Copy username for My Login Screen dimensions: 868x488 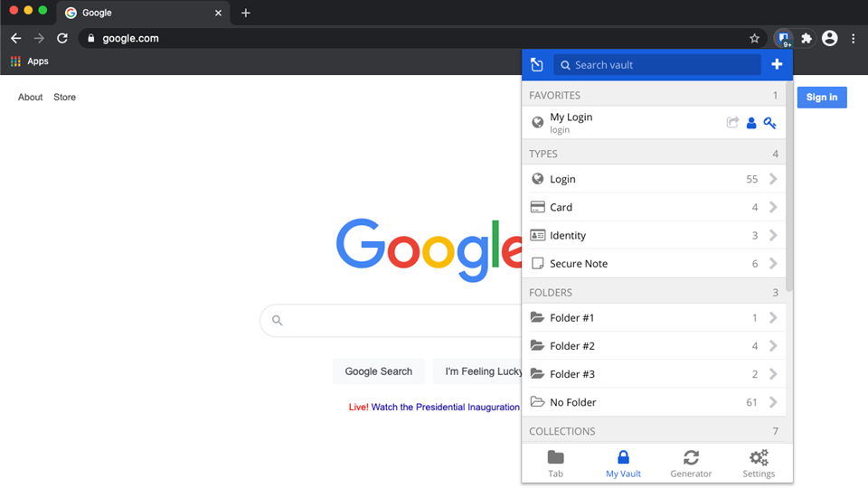point(751,123)
